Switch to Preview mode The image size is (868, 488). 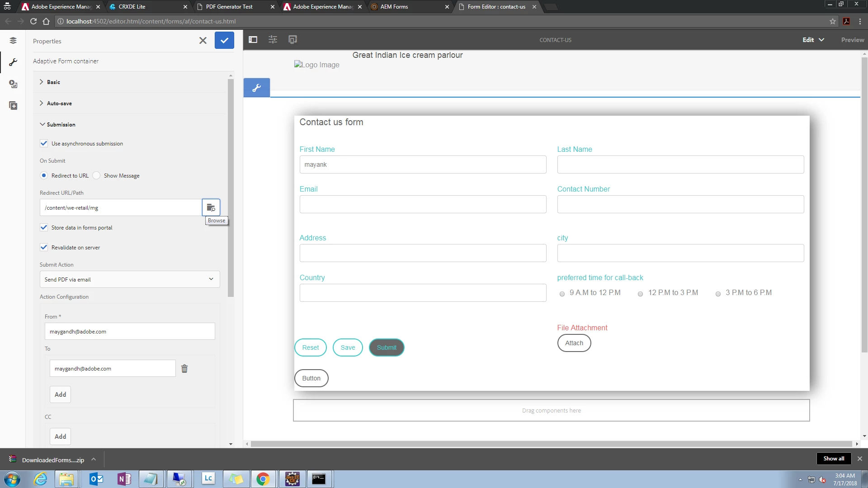852,40
